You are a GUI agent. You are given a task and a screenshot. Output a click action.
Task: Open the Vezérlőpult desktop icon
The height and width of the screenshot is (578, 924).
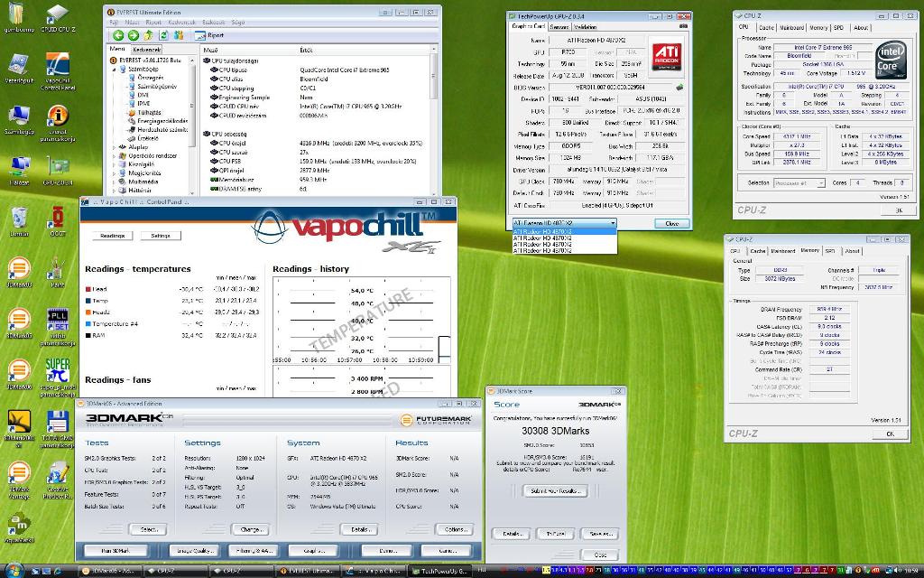coord(19,69)
